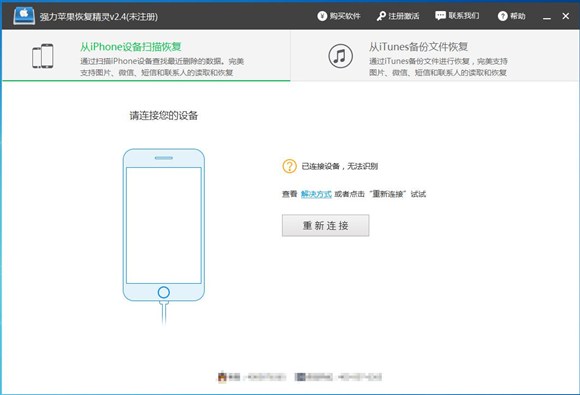Click the blurred orange-icon item at the bottom

click(x=252, y=377)
